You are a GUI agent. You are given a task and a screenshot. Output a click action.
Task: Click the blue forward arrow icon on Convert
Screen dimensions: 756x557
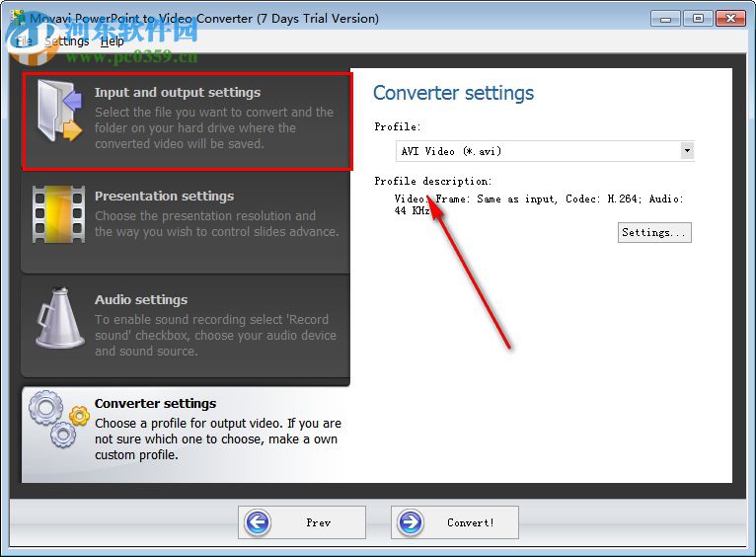(411, 522)
